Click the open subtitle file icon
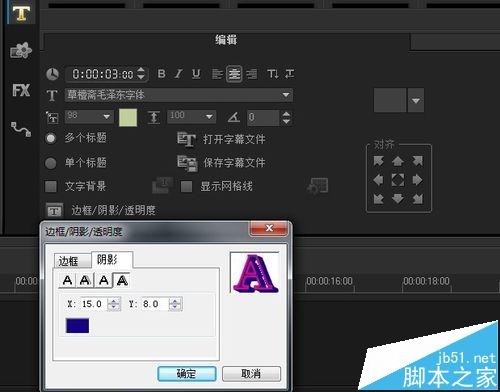This screenshot has width=500, height=392. 186,140
